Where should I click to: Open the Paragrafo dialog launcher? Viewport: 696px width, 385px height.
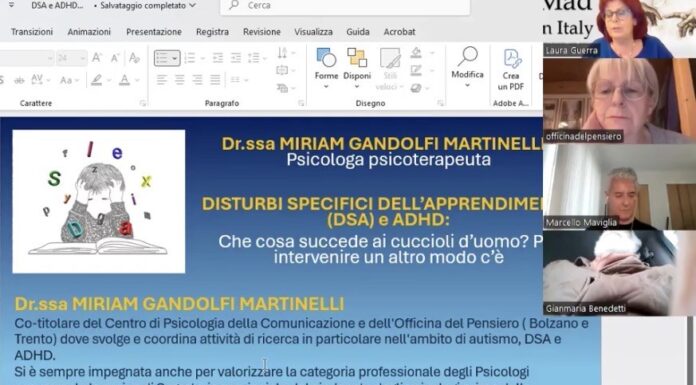301,103
